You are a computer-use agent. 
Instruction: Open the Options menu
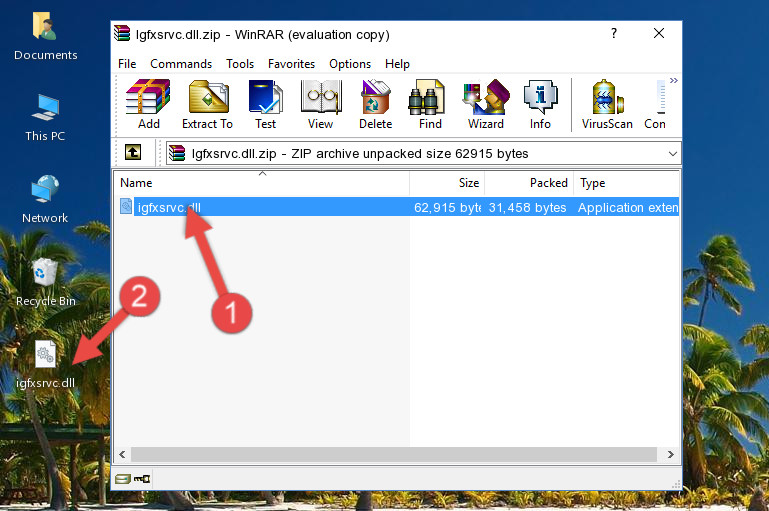tap(350, 64)
